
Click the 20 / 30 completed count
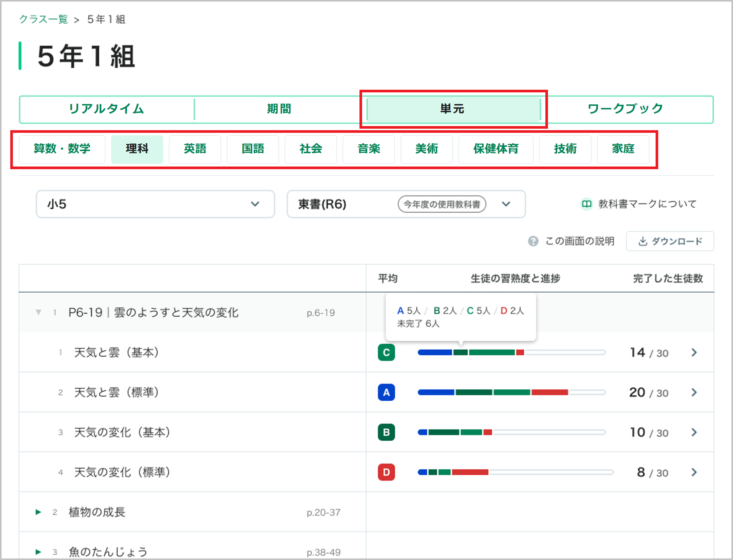[x=649, y=393]
